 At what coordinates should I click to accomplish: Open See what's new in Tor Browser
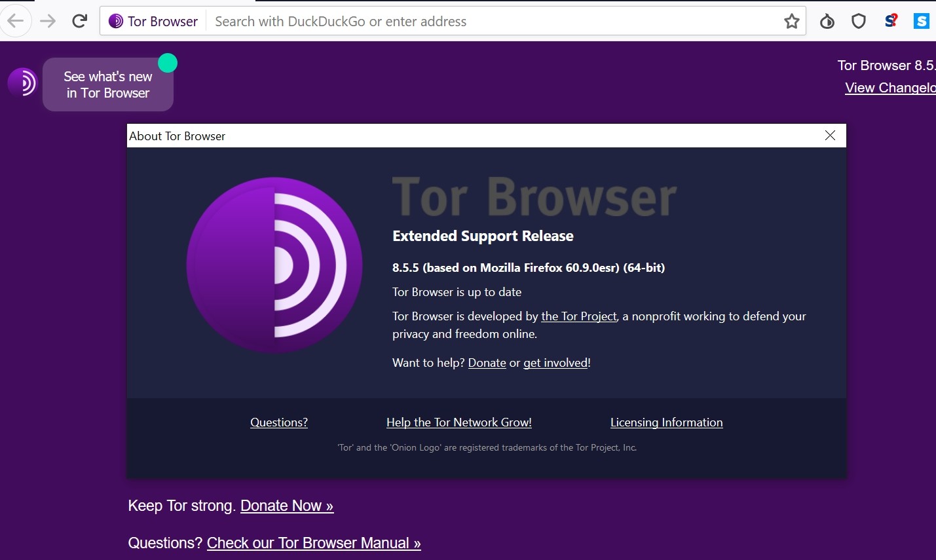pos(108,84)
